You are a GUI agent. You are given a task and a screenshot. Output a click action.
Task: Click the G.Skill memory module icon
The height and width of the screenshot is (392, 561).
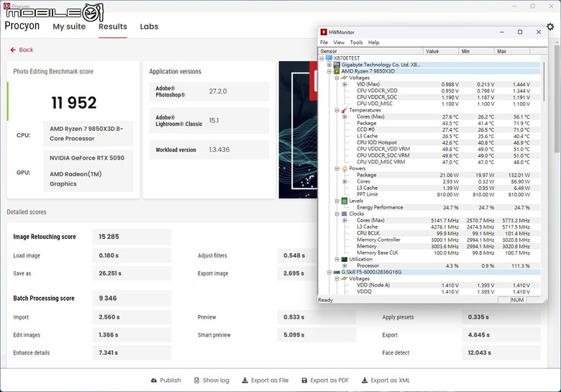click(x=337, y=272)
